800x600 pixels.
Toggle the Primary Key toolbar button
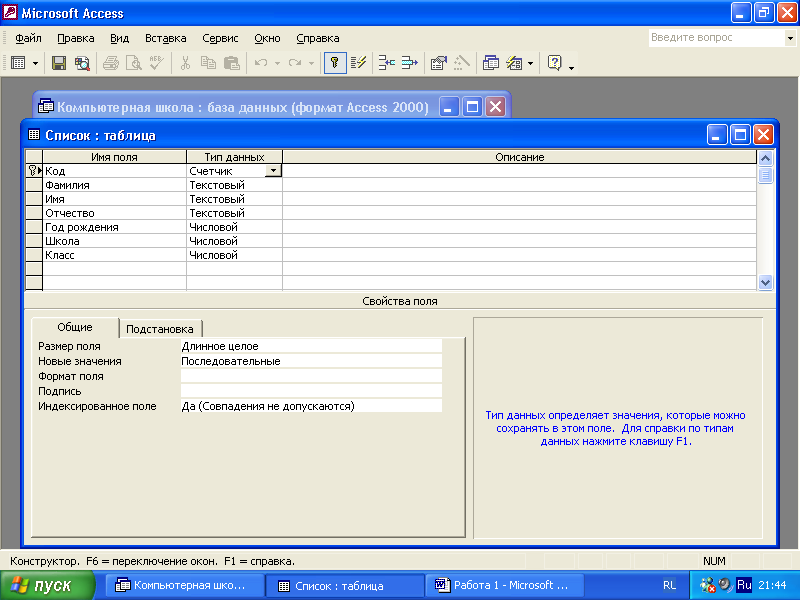coord(335,63)
